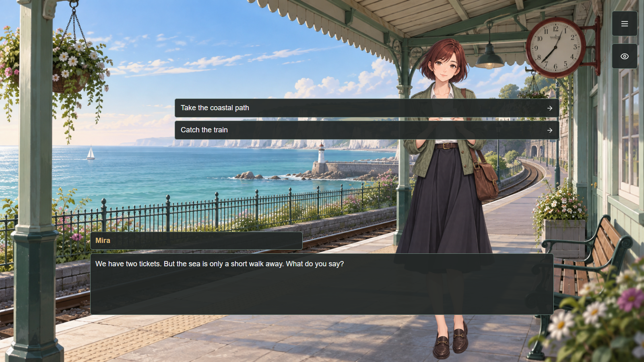The height and width of the screenshot is (362, 644).
Task: Toggle the eye icon to hide interface
Action: pyautogui.click(x=624, y=56)
